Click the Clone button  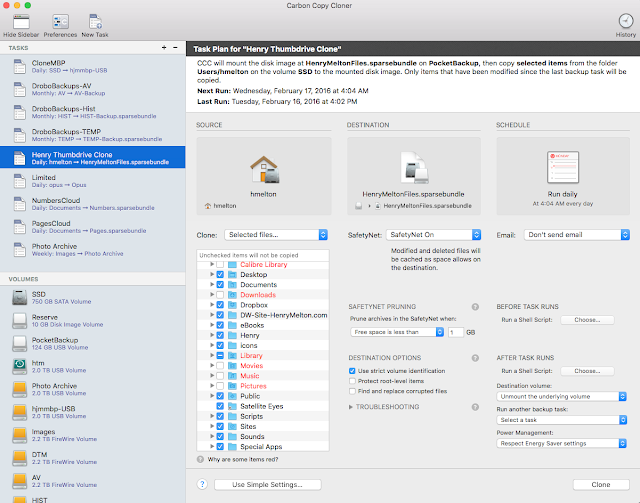(601, 485)
